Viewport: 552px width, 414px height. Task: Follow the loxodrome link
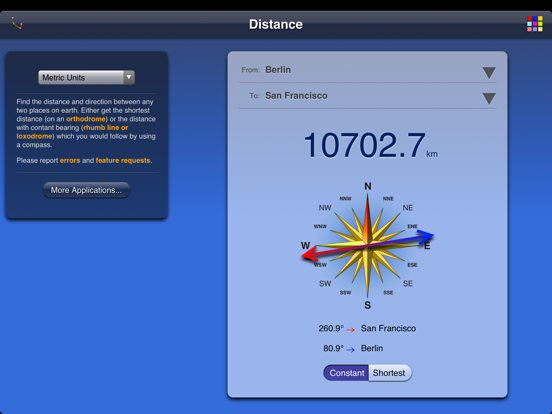pyautogui.click(x=34, y=136)
